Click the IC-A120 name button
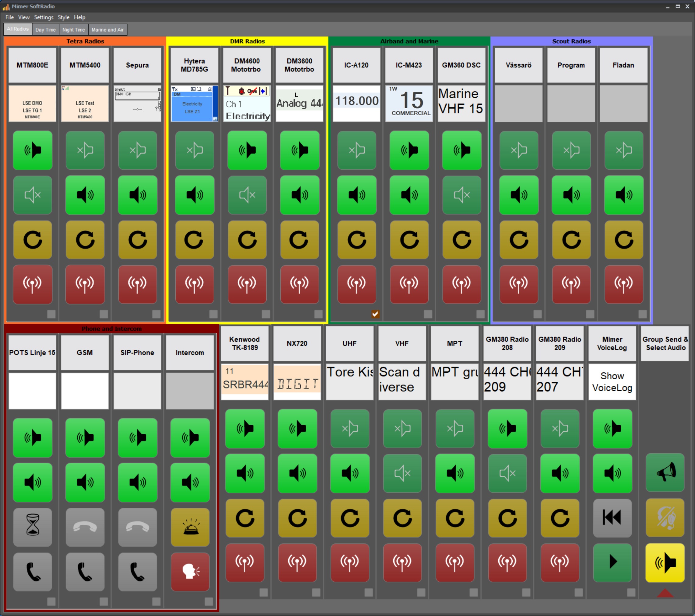Screen dimensions: 695x616 point(356,65)
